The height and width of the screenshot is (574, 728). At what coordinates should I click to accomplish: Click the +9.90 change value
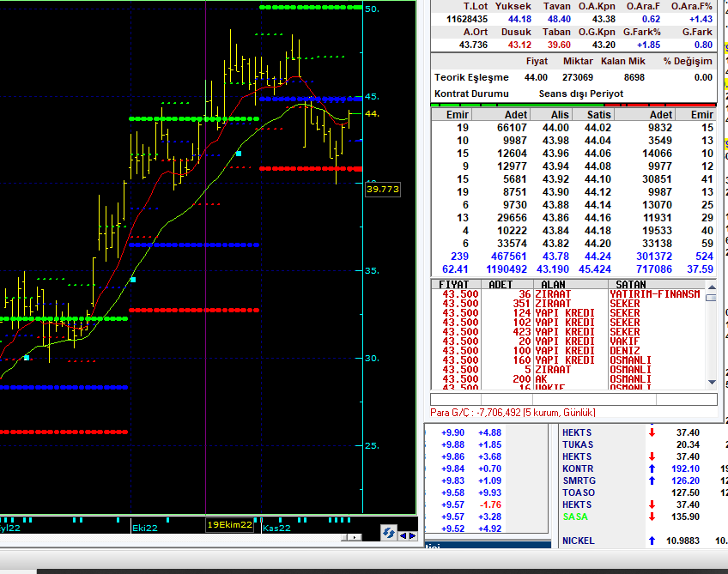pos(452,432)
